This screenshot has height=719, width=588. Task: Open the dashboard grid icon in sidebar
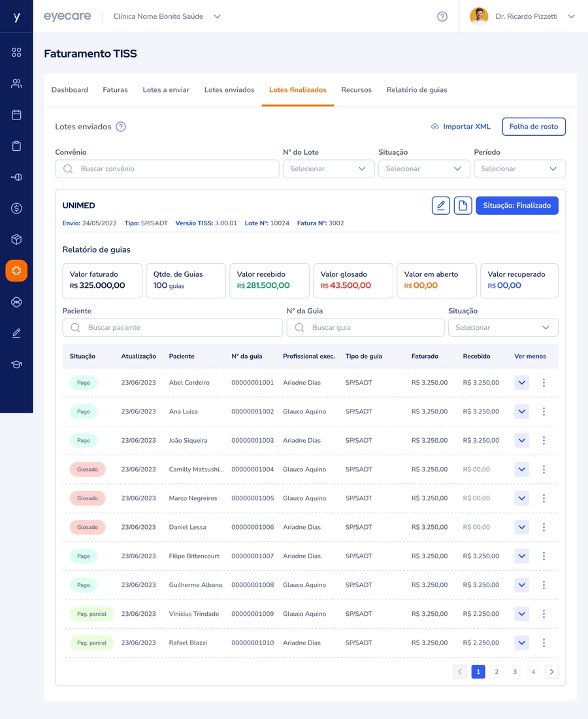click(x=16, y=52)
